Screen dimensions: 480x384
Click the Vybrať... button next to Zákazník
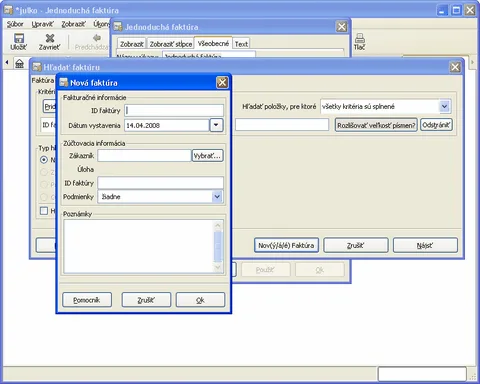207,156
